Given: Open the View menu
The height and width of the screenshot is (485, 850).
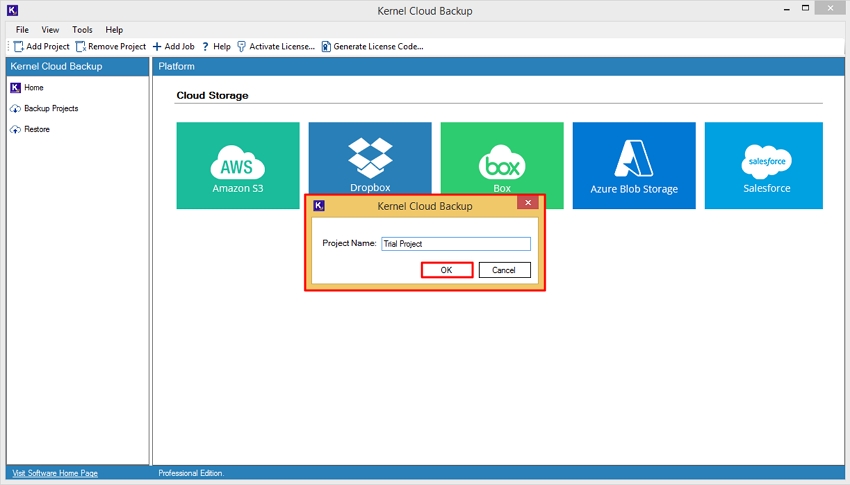Looking at the screenshot, I should pos(50,30).
